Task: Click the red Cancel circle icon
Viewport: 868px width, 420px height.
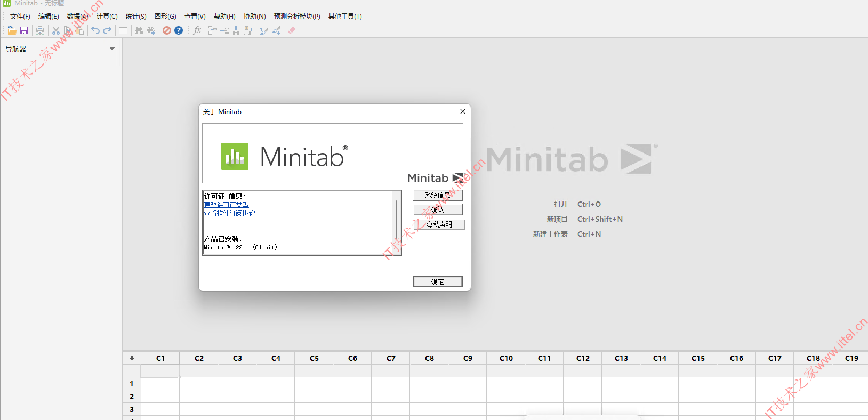Action: click(x=167, y=30)
